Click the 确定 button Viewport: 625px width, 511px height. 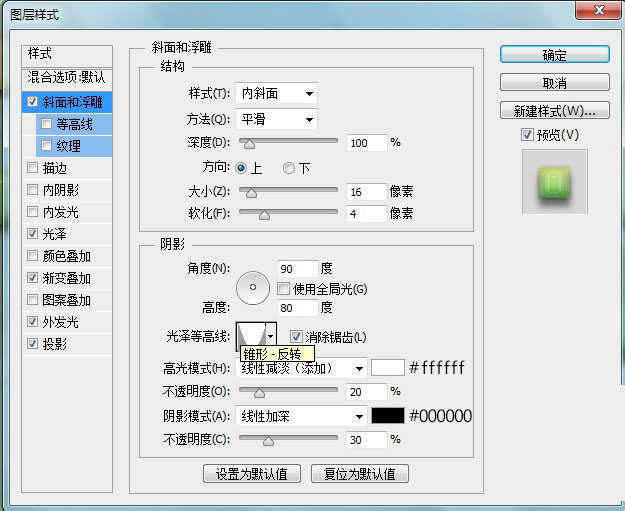(554, 54)
